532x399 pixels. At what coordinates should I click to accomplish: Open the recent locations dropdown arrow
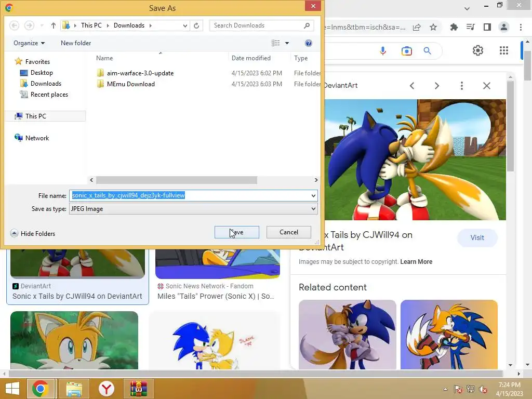point(42,25)
